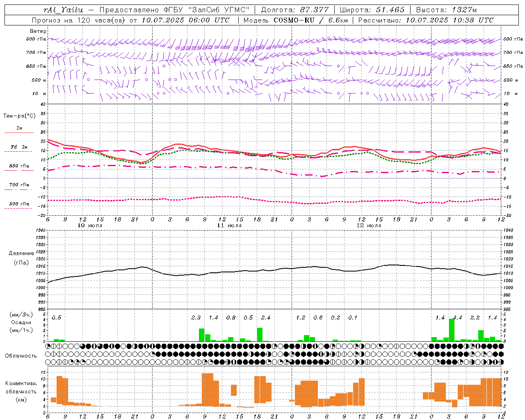Image resolution: width=525 pixels, height=420 pixels.
Task: Click the station name rAl_Yailu
Action: click(x=63, y=10)
